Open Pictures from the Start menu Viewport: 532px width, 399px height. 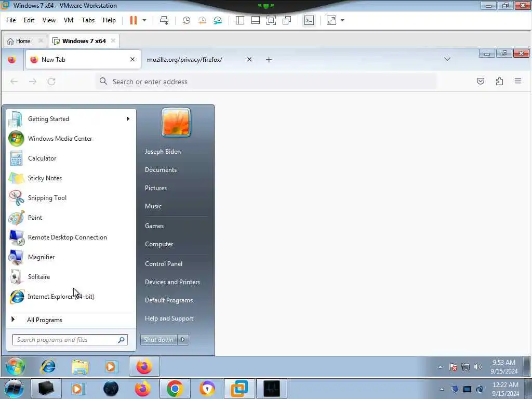[x=156, y=188]
